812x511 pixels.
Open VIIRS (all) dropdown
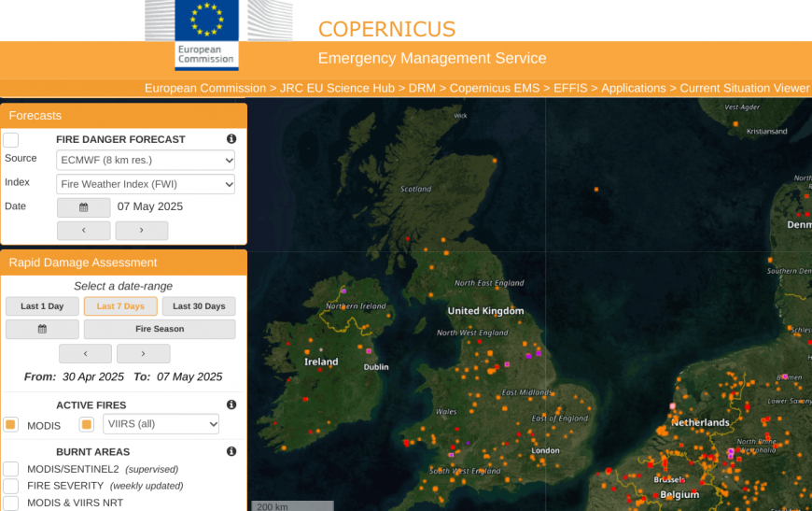(x=161, y=424)
